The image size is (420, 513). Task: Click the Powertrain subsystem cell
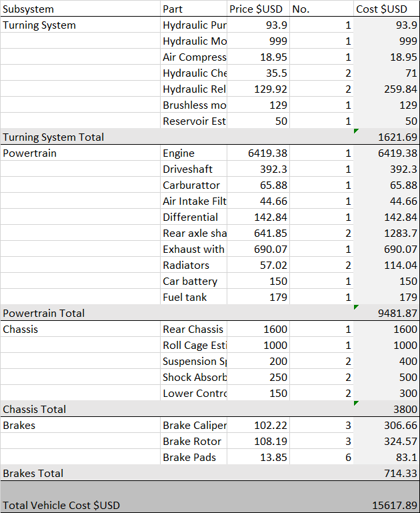(80, 153)
